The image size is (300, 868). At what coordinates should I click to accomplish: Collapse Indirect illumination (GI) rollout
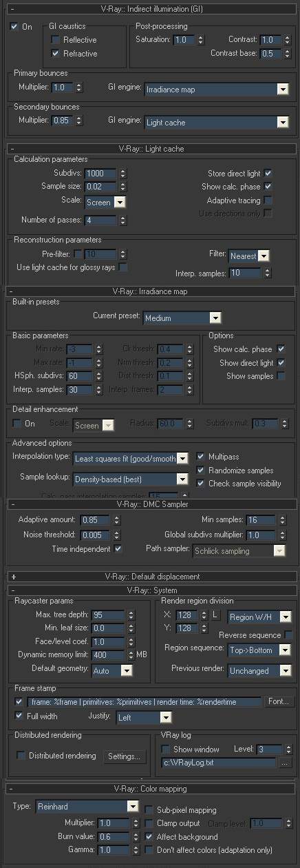(150, 9)
